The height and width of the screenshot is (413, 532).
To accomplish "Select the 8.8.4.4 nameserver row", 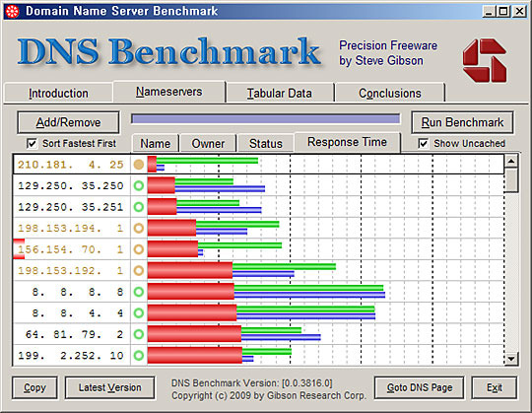I will click(258, 312).
